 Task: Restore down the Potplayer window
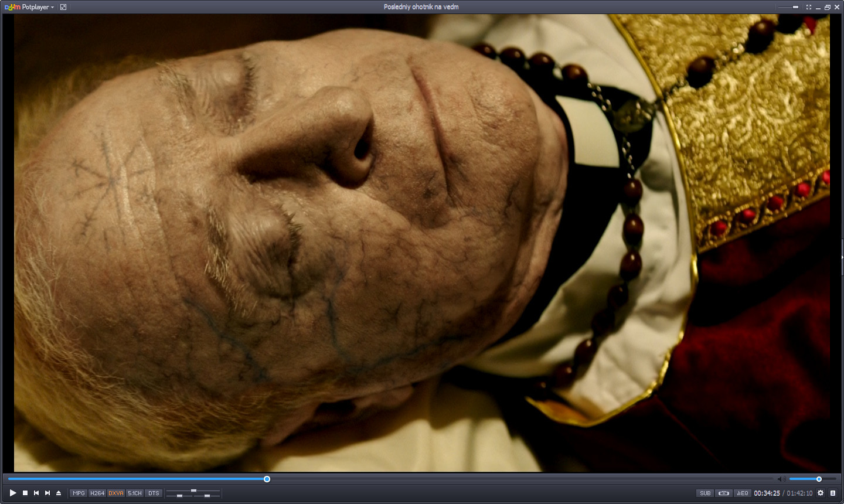pyautogui.click(x=828, y=8)
